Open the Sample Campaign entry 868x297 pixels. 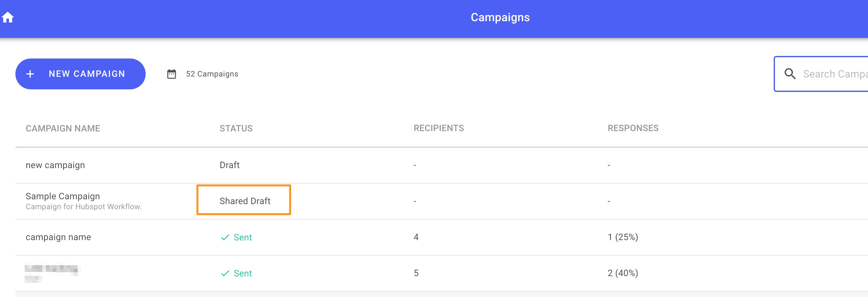63,196
